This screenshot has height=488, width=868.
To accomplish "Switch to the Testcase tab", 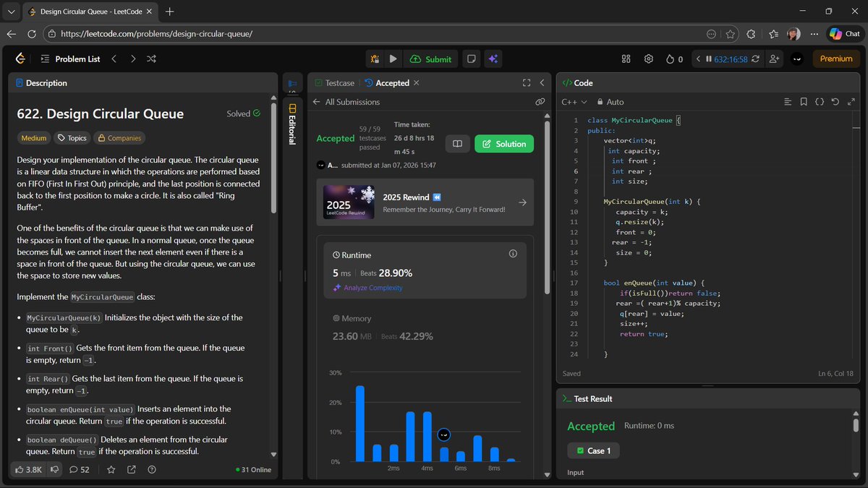I will [x=335, y=83].
